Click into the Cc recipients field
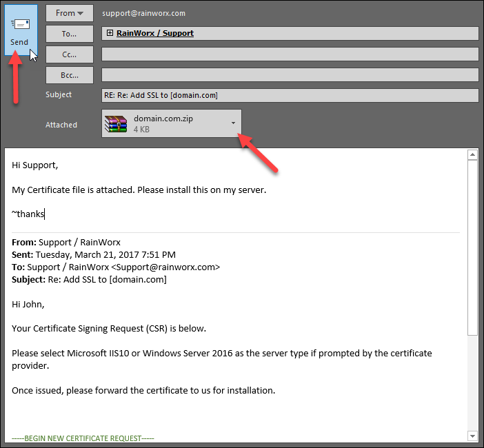 tap(290, 54)
